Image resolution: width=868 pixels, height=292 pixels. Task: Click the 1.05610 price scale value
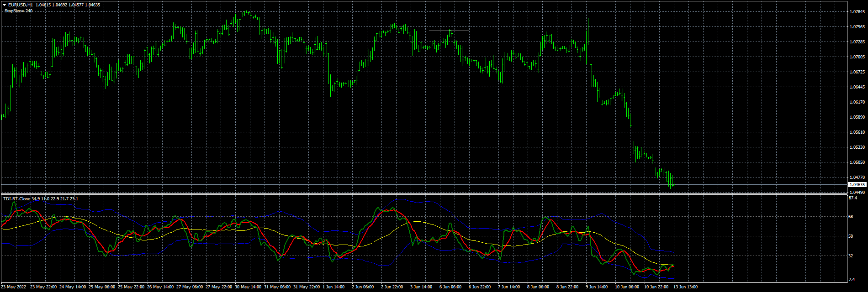point(857,132)
